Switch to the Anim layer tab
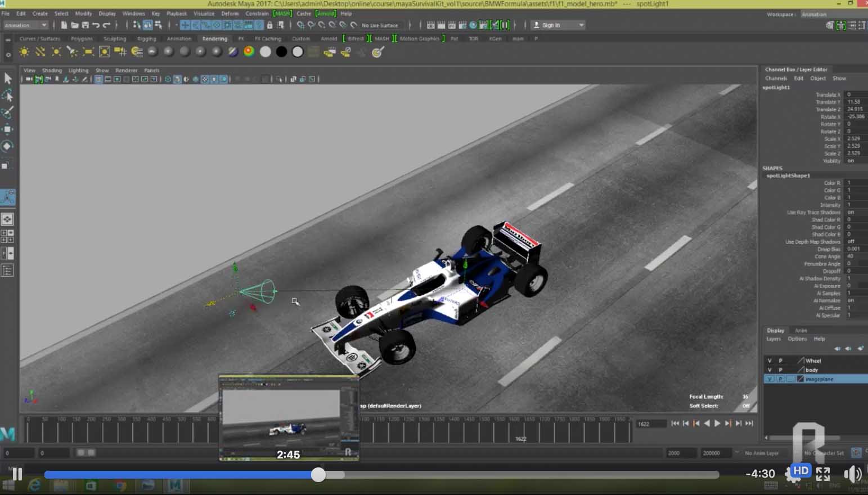This screenshot has width=868, height=495. coord(800,330)
